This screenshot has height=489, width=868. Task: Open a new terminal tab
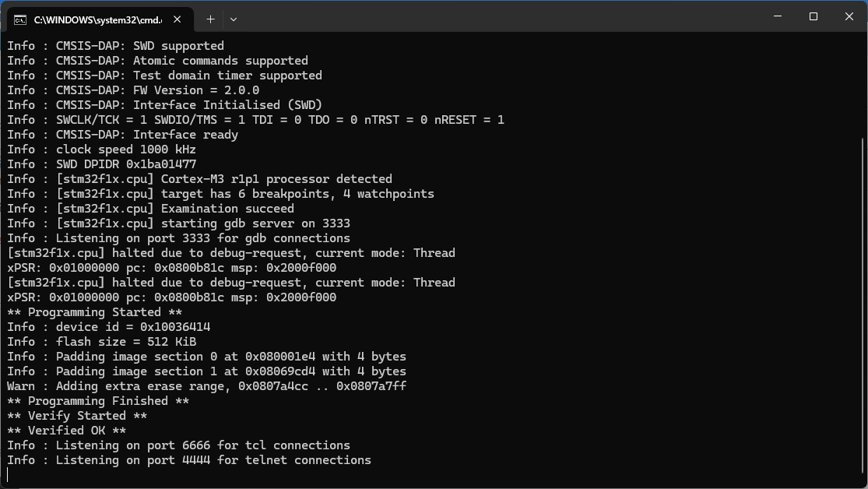click(210, 19)
